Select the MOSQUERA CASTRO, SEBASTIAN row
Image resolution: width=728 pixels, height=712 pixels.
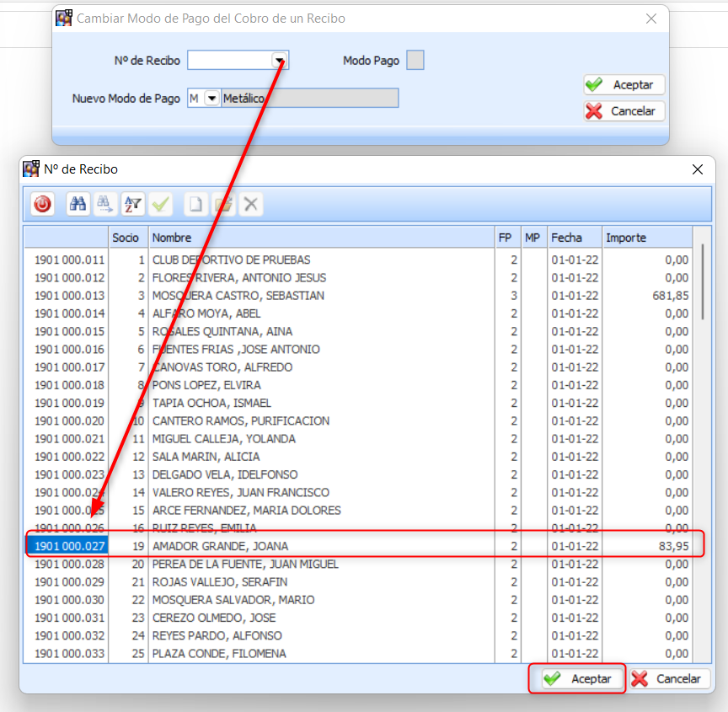[320, 296]
